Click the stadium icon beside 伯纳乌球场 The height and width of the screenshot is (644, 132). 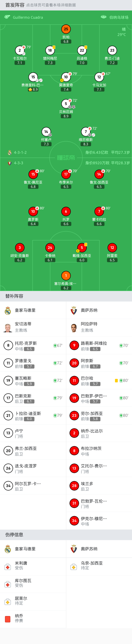[x=103, y=17]
